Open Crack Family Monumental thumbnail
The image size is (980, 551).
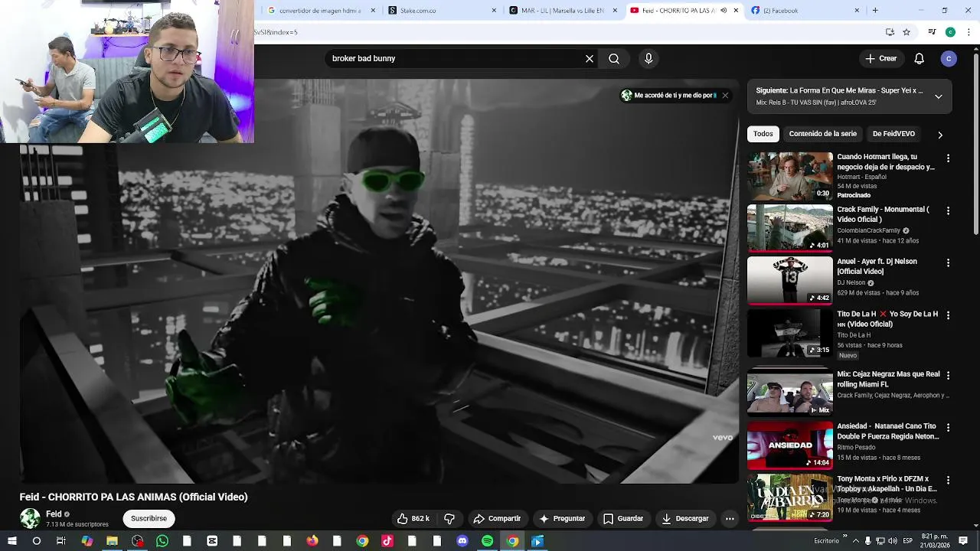tap(789, 227)
